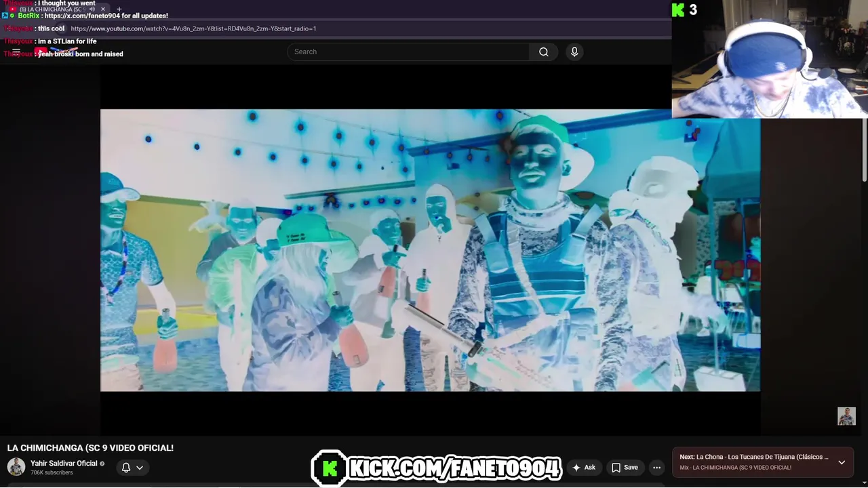868x488 pixels.
Task: Click the page vertical scrollbar
Action: 864,149
